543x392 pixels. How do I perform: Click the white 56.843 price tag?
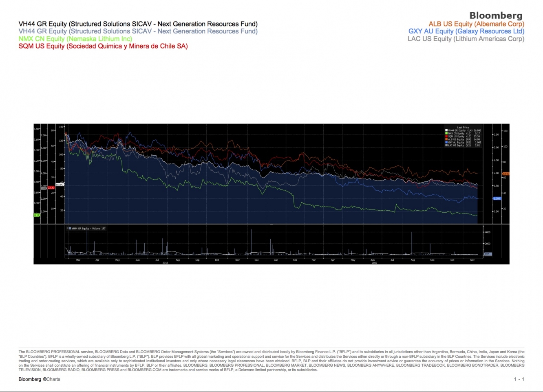coord(60,185)
